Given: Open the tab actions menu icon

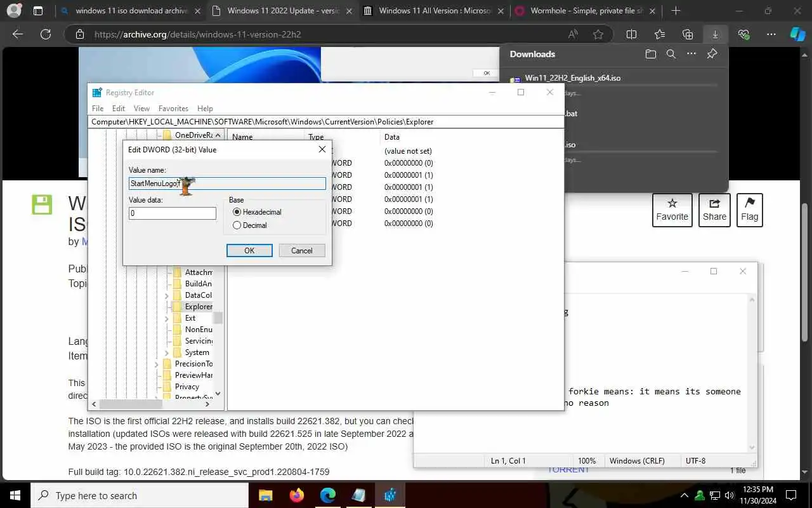Looking at the screenshot, I should click(x=38, y=11).
